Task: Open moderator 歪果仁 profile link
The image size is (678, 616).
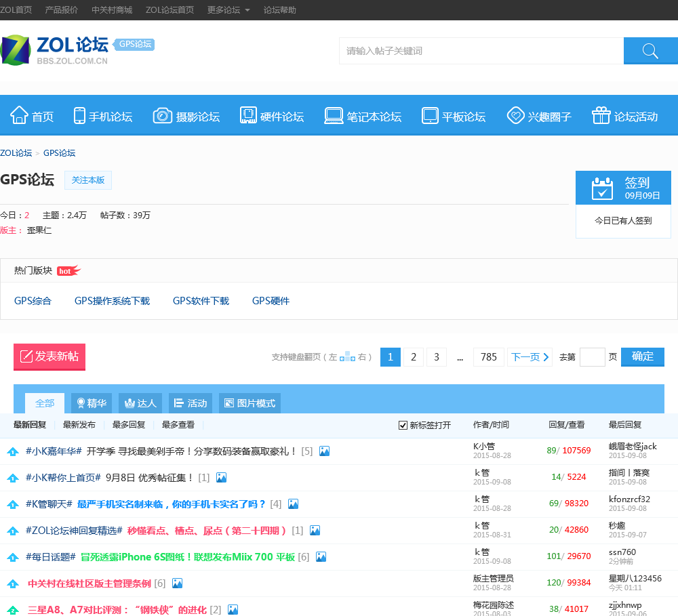Action: pos(39,230)
